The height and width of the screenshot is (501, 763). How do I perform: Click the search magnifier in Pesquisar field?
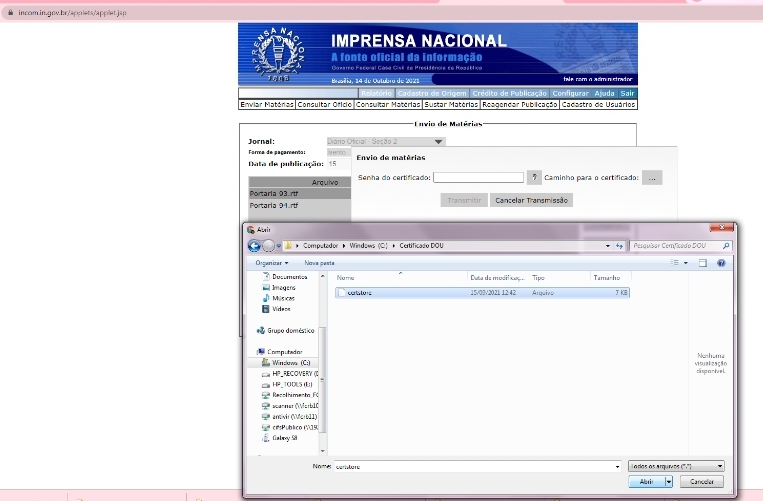[x=726, y=245]
